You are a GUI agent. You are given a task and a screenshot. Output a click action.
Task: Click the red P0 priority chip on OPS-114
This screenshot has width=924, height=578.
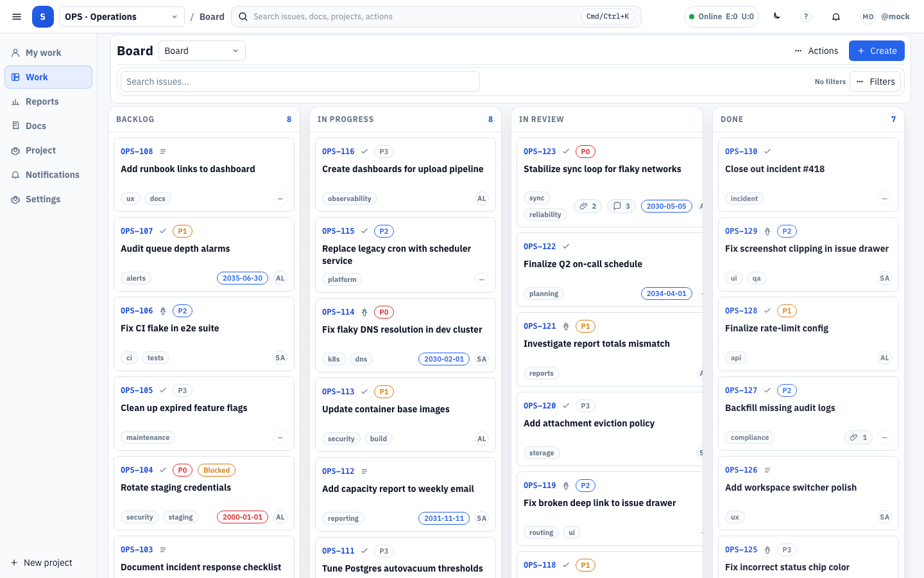coord(384,311)
